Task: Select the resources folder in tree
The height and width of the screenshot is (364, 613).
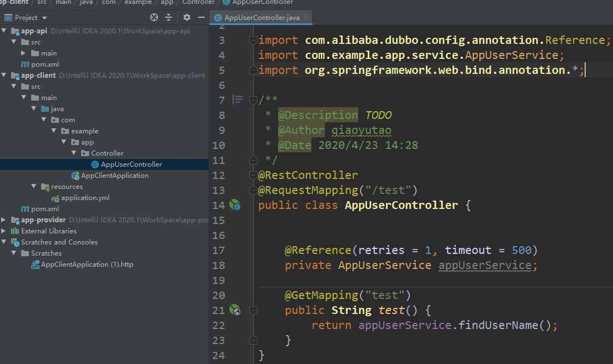Action: pos(62,186)
